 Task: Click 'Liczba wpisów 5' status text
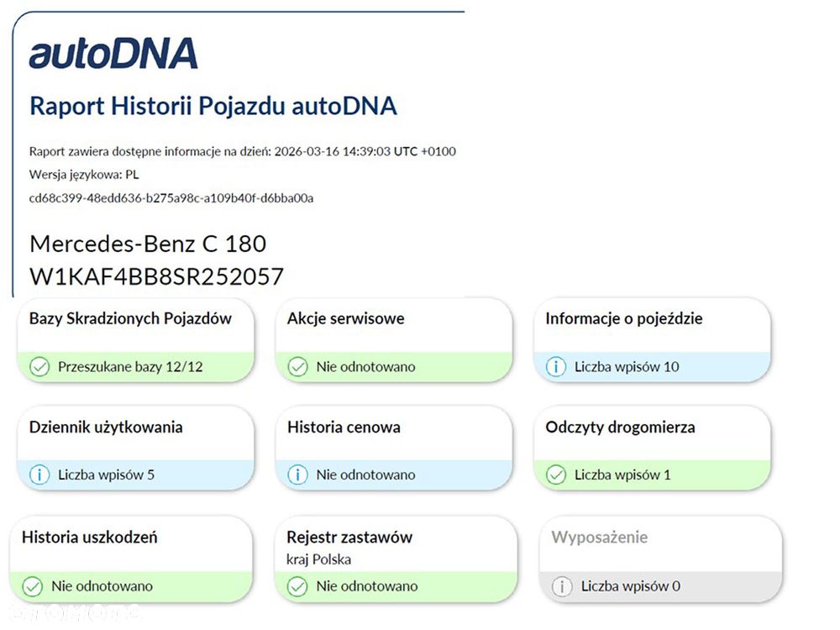[x=106, y=475]
